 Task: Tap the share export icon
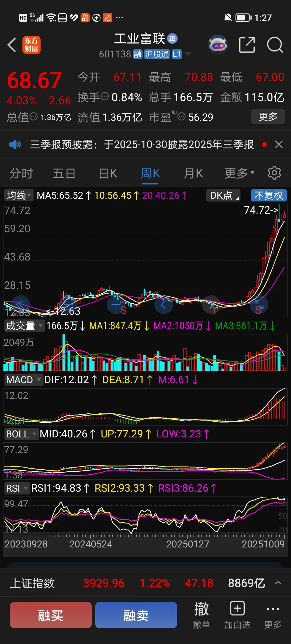247,45
